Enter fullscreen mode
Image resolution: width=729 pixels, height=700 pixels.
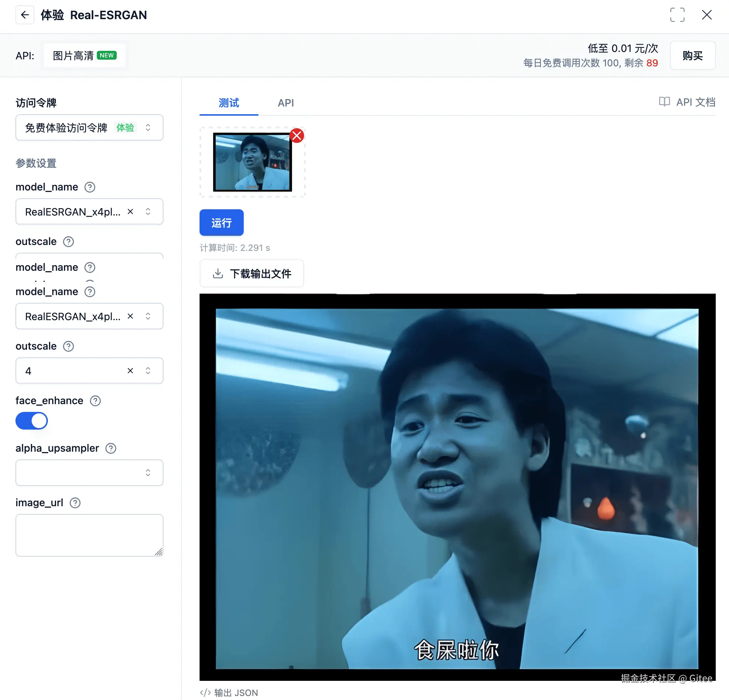coord(678,15)
